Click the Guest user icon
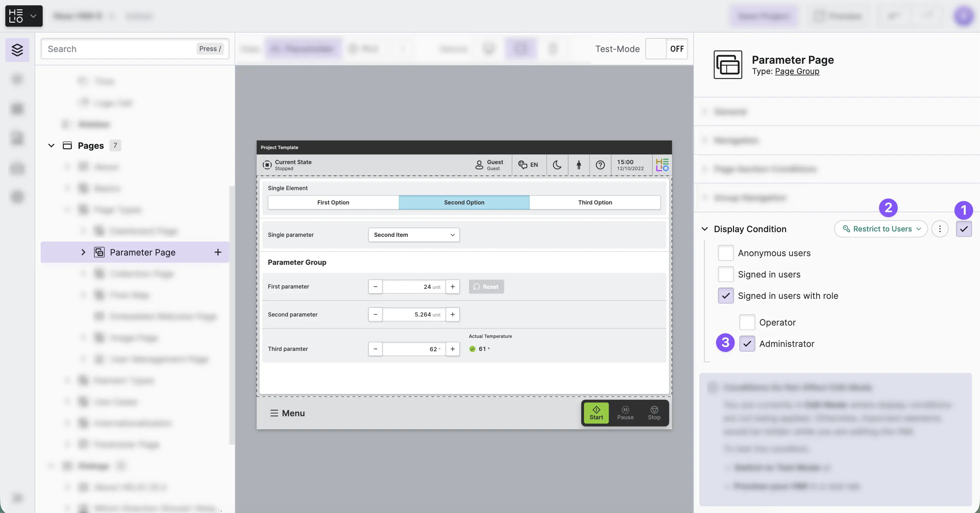Viewport: 980px width, 513px height. [x=479, y=165]
